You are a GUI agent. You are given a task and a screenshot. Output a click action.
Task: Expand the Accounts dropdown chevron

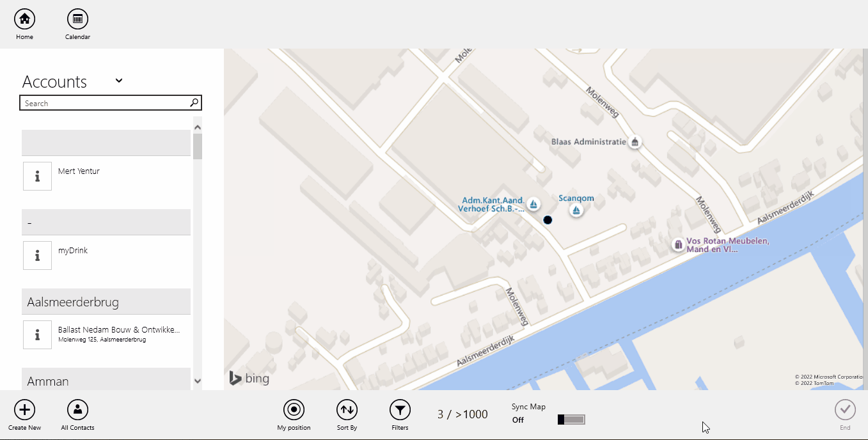pyautogui.click(x=119, y=81)
